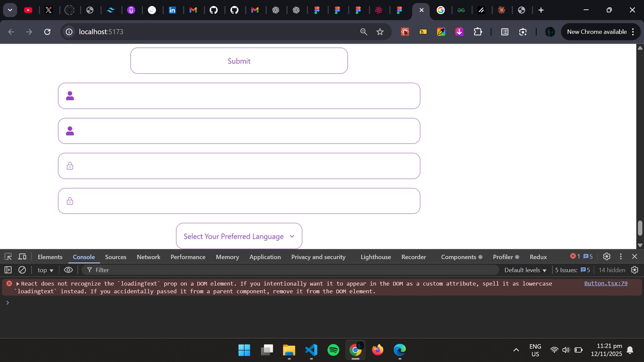Expand the React loadingText error message
The width and height of the screenshot is (644, 362).
click(18, 284)
